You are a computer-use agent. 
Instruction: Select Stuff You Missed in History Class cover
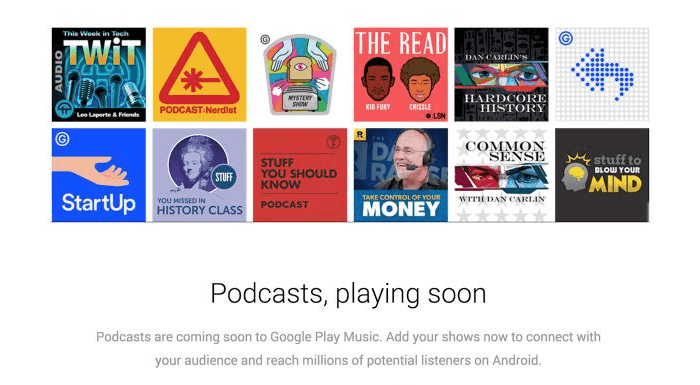point(200,175)
